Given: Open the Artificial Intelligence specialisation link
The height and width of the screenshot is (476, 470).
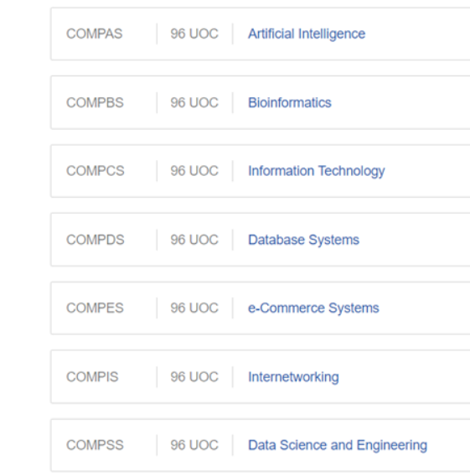Looking at the screenshot, I should click(307, 34).
